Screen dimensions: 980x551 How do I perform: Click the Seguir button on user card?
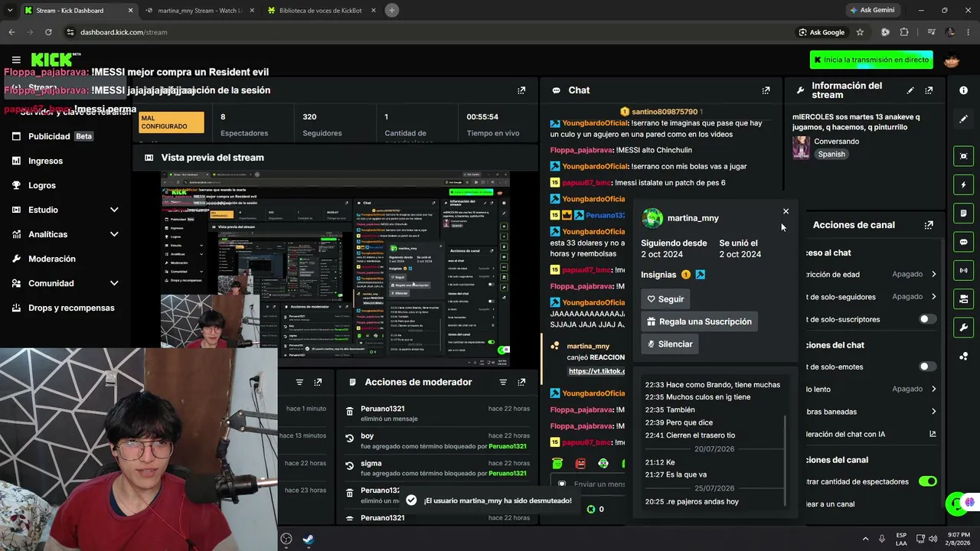point(665,299)
